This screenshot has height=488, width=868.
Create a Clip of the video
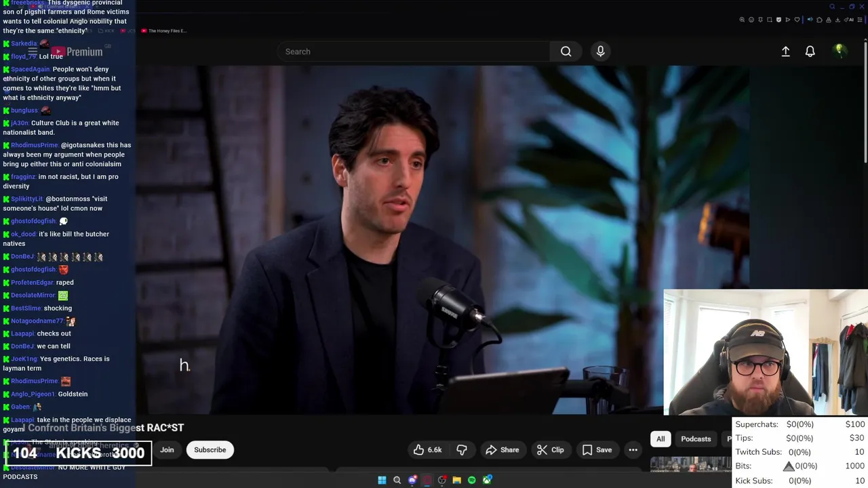pos(550,450)
